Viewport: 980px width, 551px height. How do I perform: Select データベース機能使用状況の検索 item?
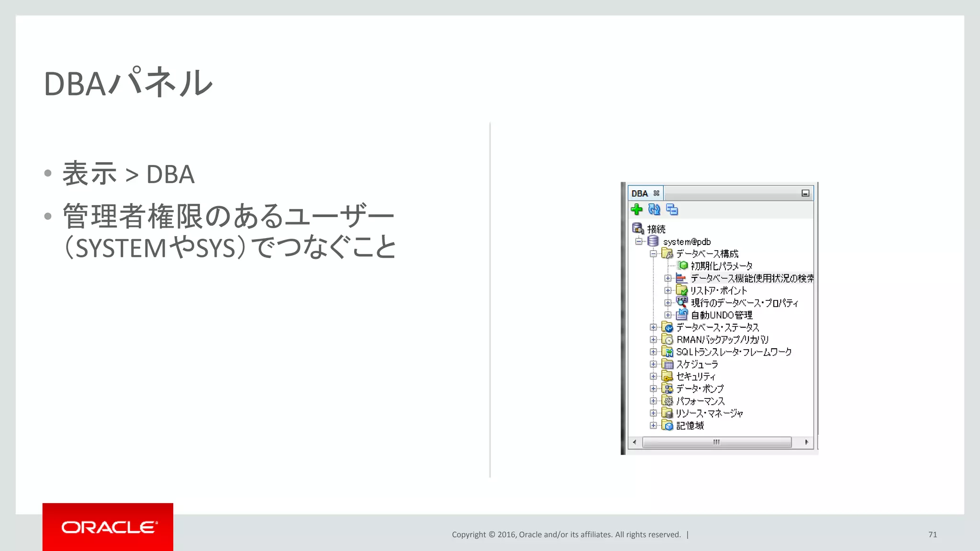pos(752,278)
